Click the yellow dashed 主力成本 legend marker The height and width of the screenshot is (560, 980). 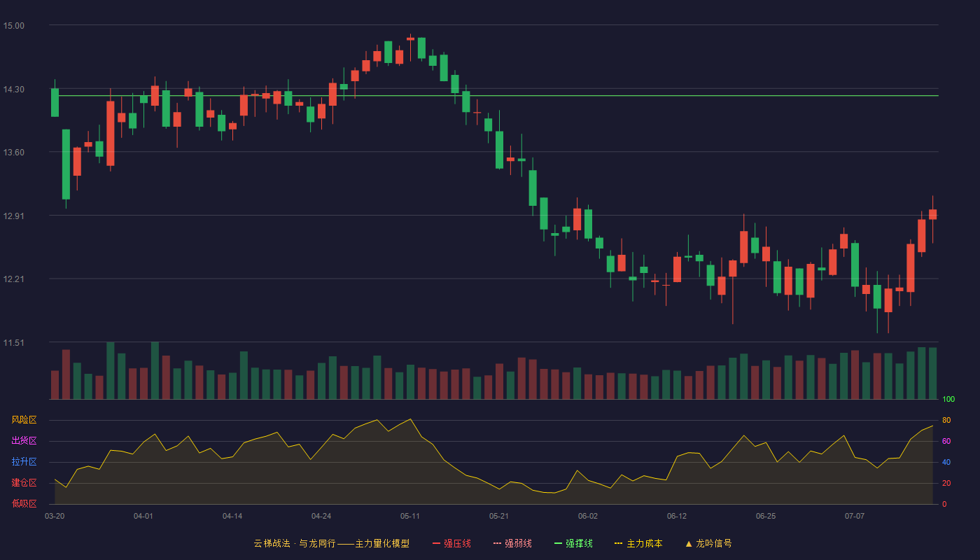619,543
